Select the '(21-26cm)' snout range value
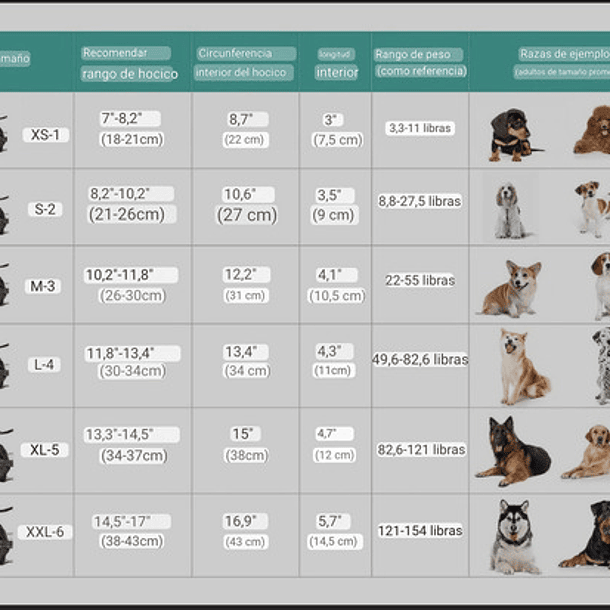The height and width of the screenshot is (610, 610). tap(127, 214)
